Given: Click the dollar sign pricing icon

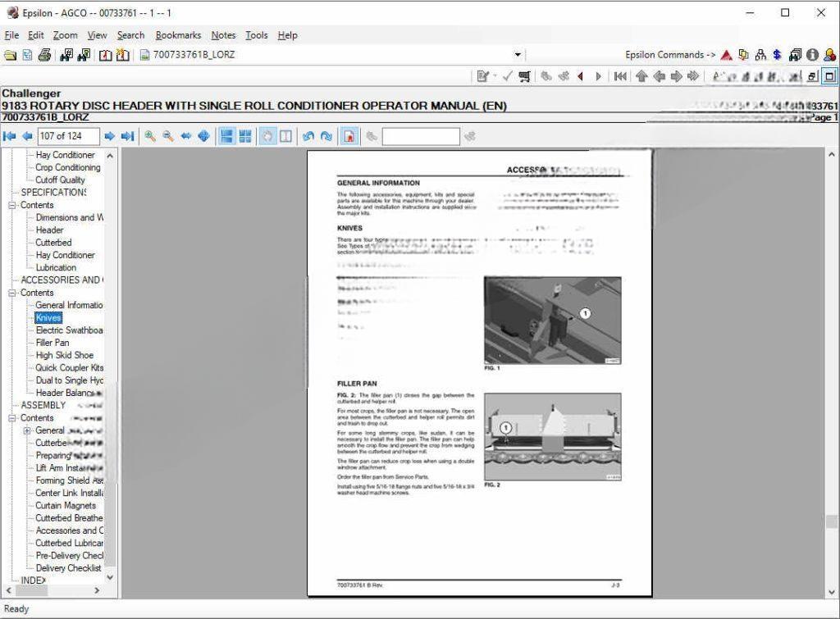Looking at the screenshot, I should click(x=777, y=55).
